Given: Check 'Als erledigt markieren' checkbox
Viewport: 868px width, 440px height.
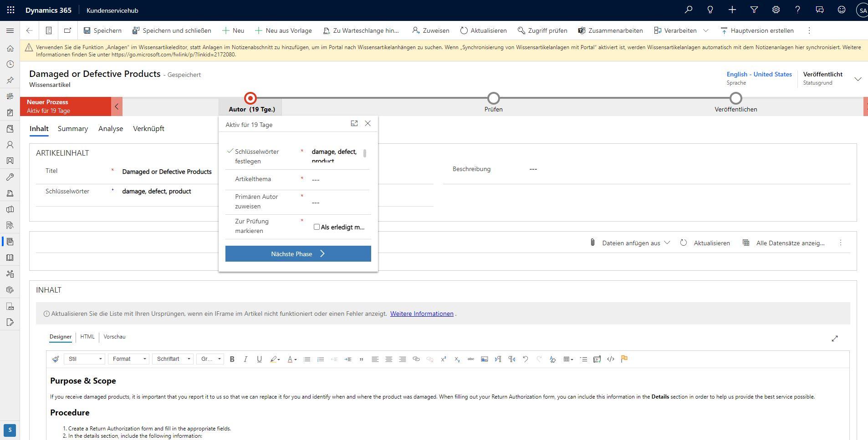Looking at the screenshot, I should point(317,227).
